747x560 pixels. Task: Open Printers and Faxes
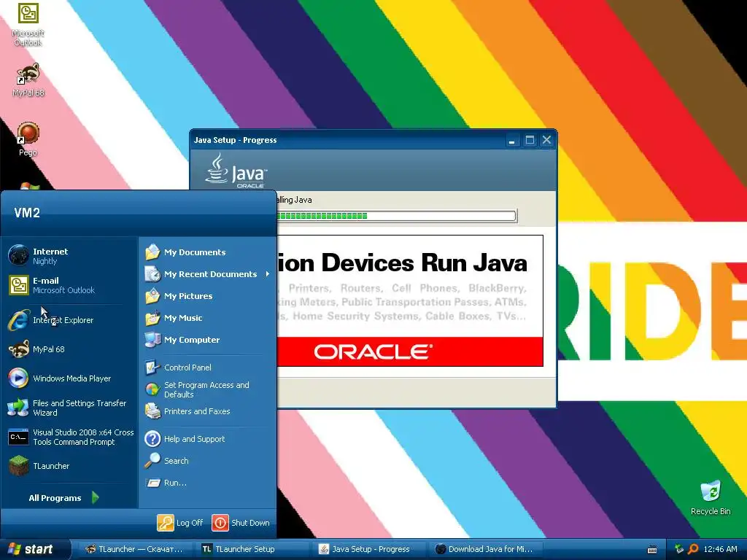(208, 411)
